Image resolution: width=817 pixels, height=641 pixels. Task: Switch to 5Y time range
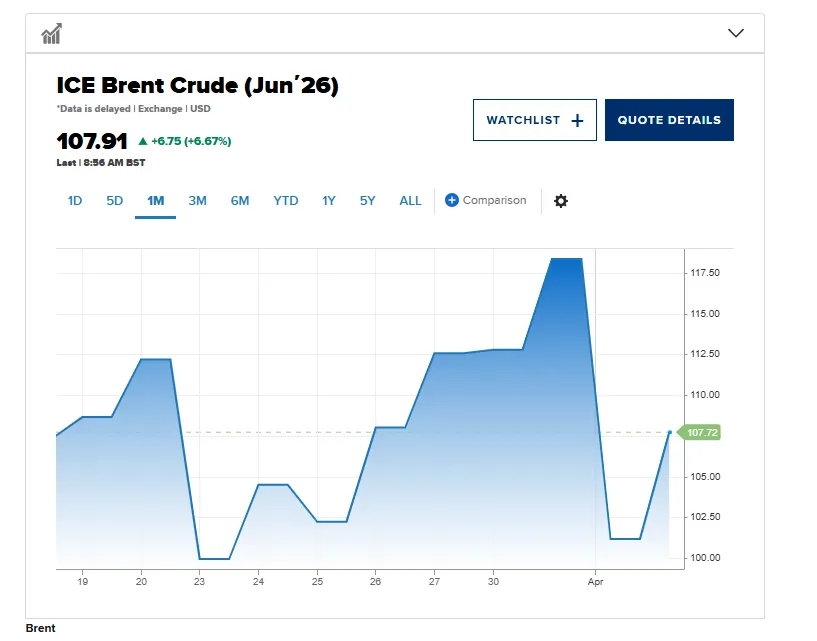click(x=368, y=201)
